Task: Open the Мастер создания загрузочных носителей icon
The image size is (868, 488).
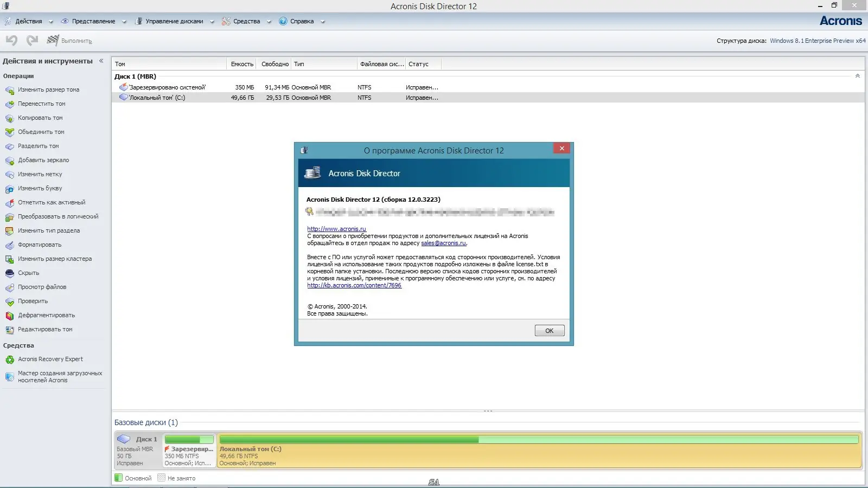Action: click(10, 377)
